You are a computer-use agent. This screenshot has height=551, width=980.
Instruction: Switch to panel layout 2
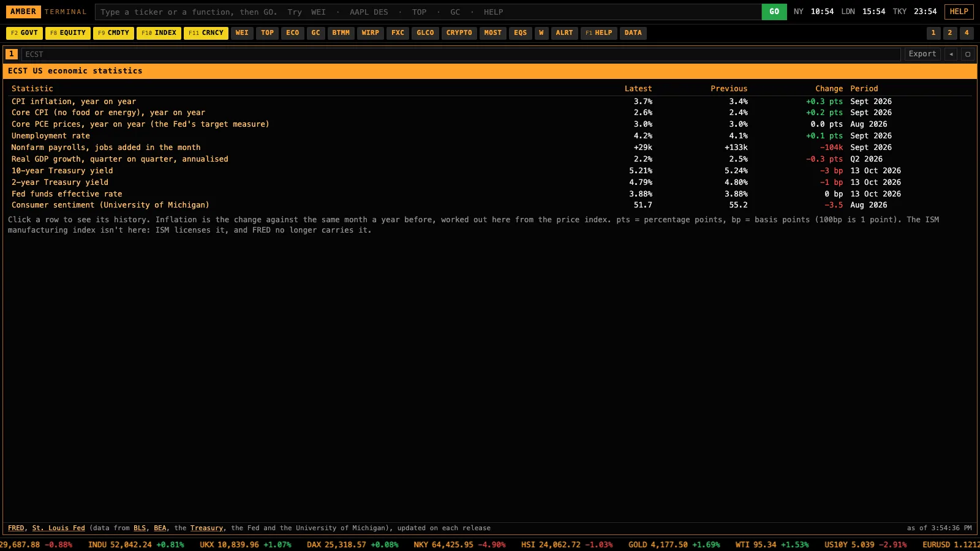pos(950,33)
